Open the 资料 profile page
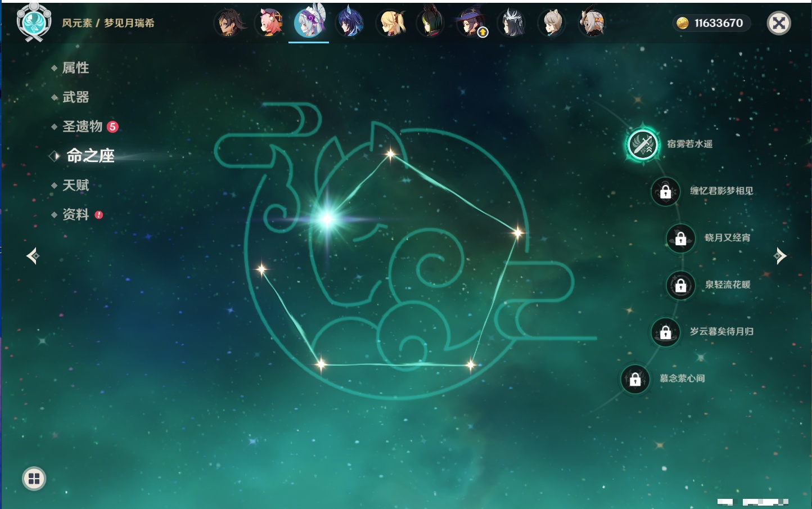Screen dimensions: 812x509 point(75,214)
